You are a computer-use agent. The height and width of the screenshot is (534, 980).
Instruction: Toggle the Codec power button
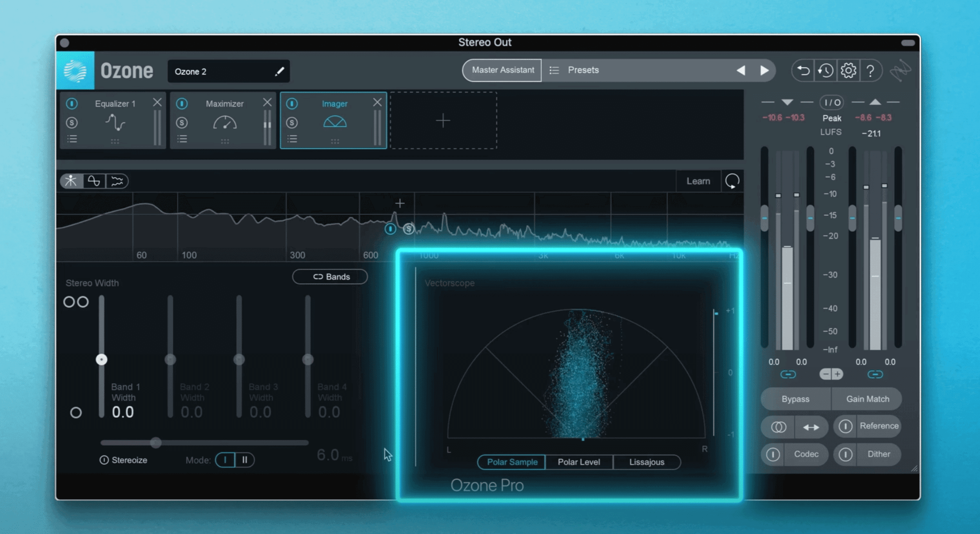click(x=773, y=454)
